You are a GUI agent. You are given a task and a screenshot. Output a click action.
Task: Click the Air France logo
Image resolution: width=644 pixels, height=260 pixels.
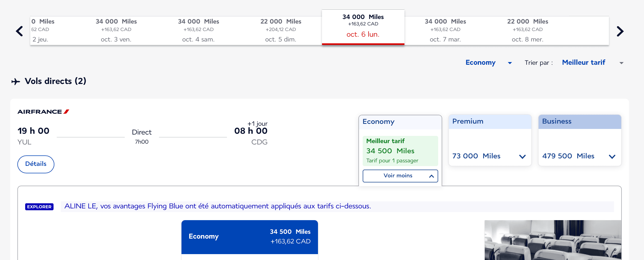coord(43,112)
